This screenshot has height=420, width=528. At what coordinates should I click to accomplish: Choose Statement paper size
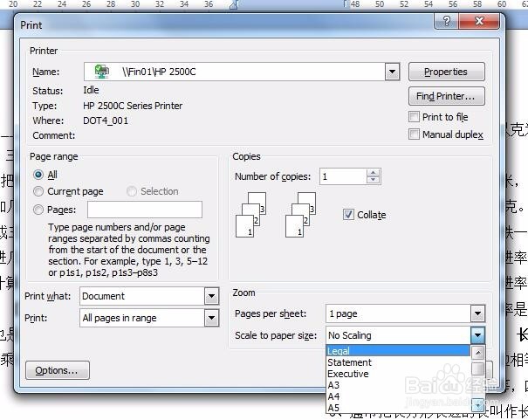click(398, 362)
